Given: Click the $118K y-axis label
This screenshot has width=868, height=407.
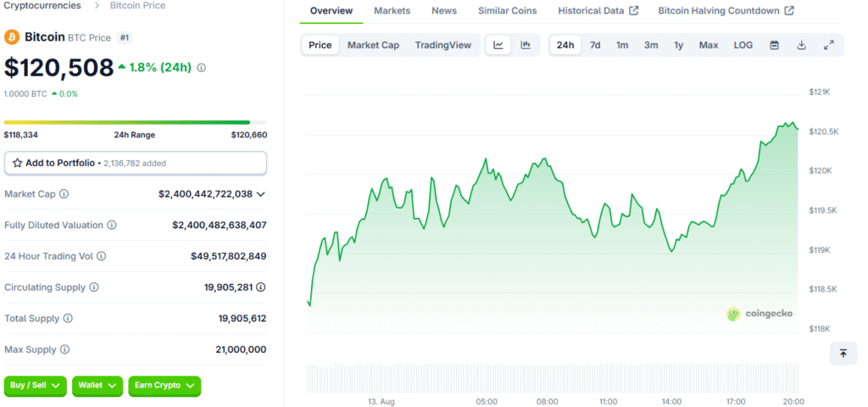Looking at the screenshot, I should coord(820,329).
